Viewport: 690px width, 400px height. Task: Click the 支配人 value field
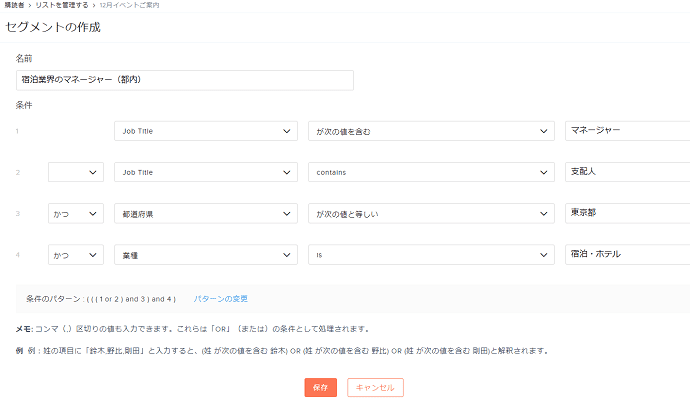(x=627, y=172)
